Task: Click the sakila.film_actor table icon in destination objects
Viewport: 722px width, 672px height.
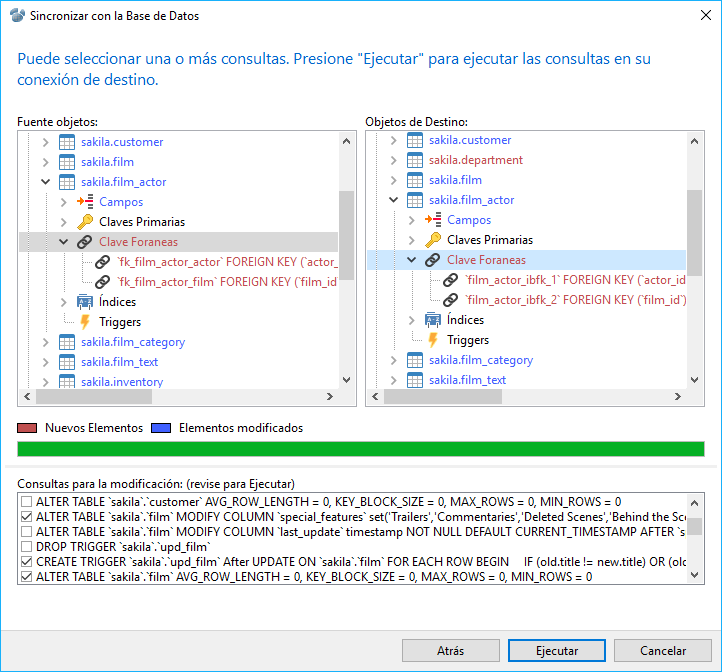Action: pyautogui.click(x=415, y=200)
